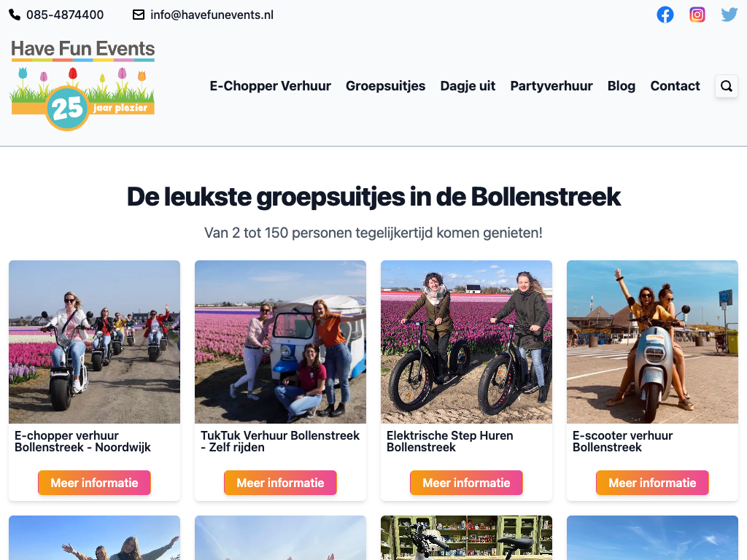Visit the Blog page

(622, 86)
